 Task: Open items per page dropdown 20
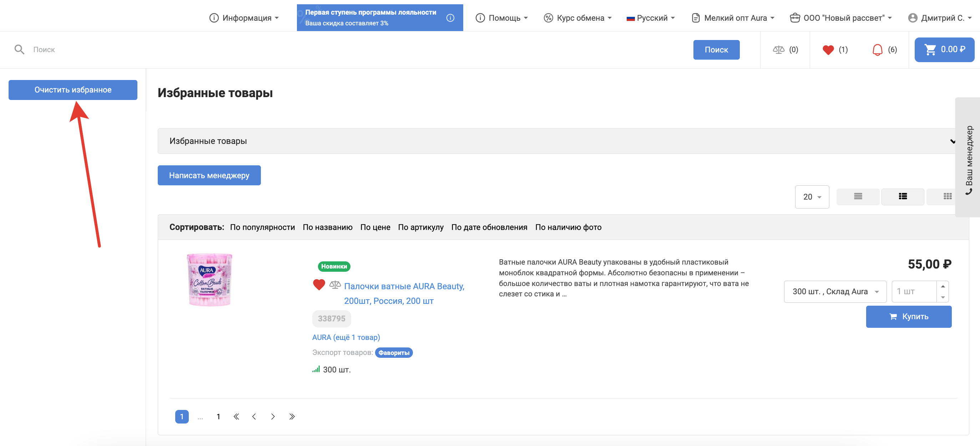click(812, 197)
